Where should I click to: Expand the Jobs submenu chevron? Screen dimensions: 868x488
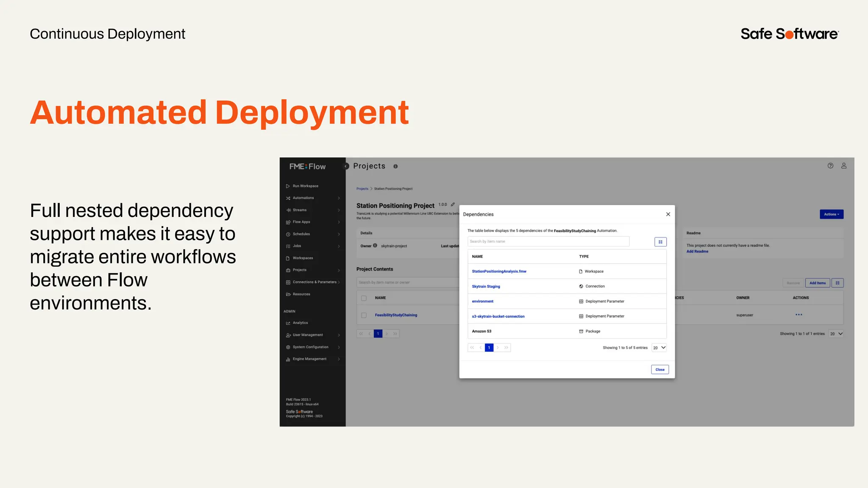coord(339,246)
